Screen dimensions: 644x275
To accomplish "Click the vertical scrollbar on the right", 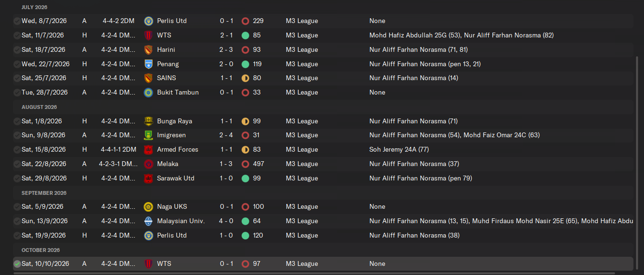I will coord(638,158).
